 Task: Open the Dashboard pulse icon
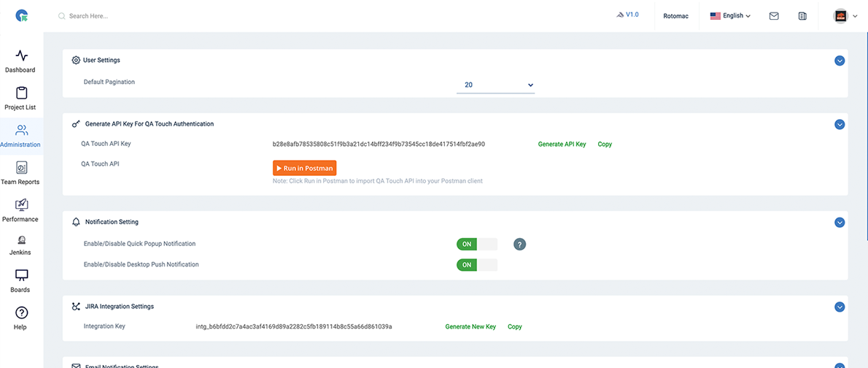(x=22, y=55)
